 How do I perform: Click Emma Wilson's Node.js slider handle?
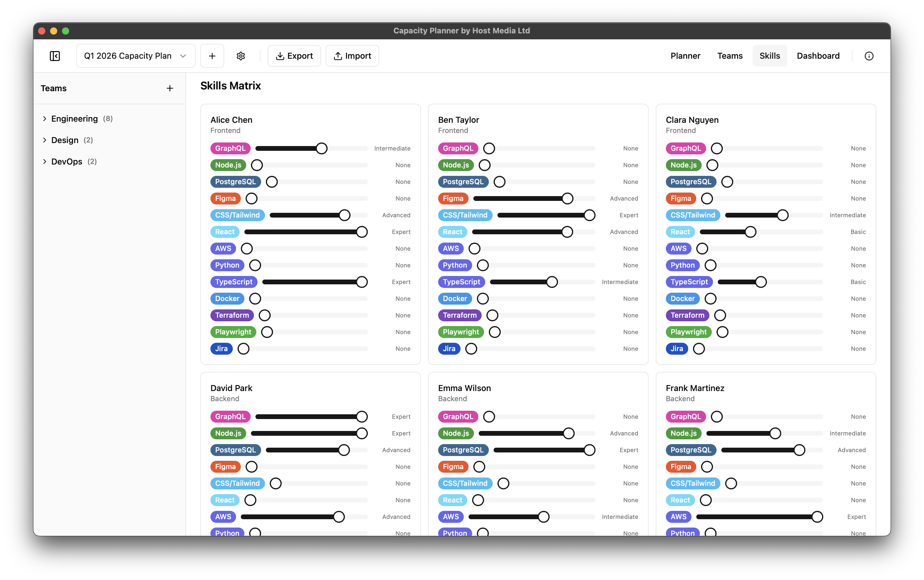[568, 433]
